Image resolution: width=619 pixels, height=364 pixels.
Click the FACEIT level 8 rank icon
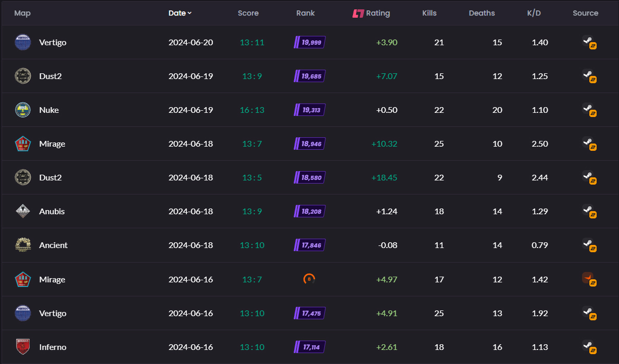[309, 279]
